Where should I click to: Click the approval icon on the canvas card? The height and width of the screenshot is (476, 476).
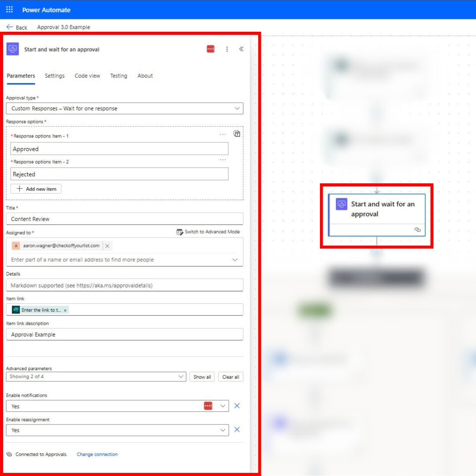pos(341,204)
